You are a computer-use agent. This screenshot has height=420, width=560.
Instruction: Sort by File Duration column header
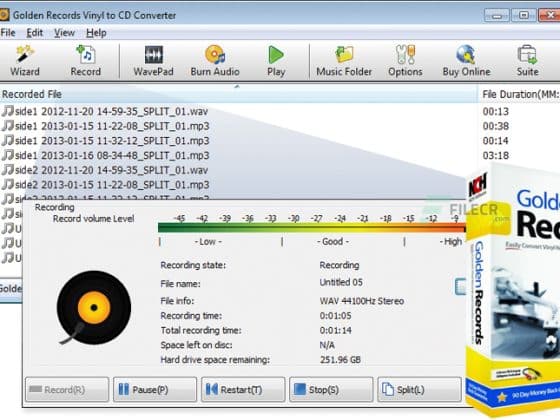[x=519, y=94]
